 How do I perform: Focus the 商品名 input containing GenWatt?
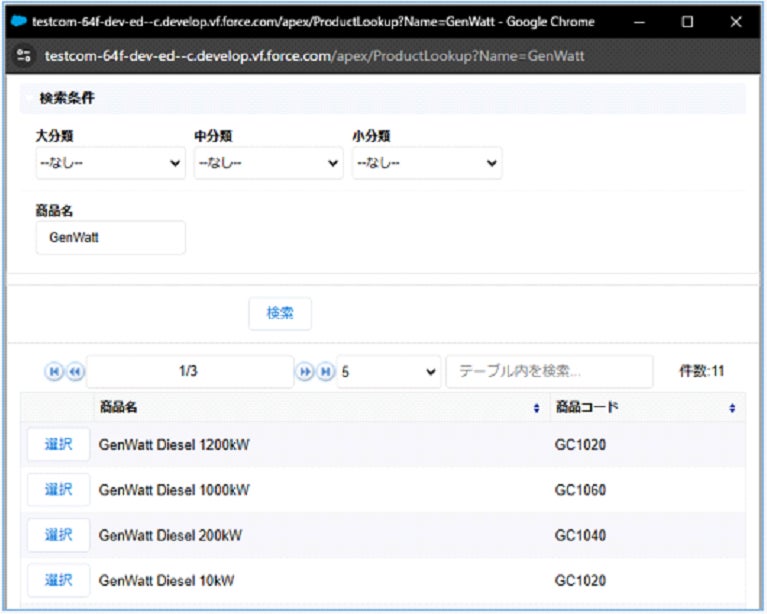click(111, 238)
